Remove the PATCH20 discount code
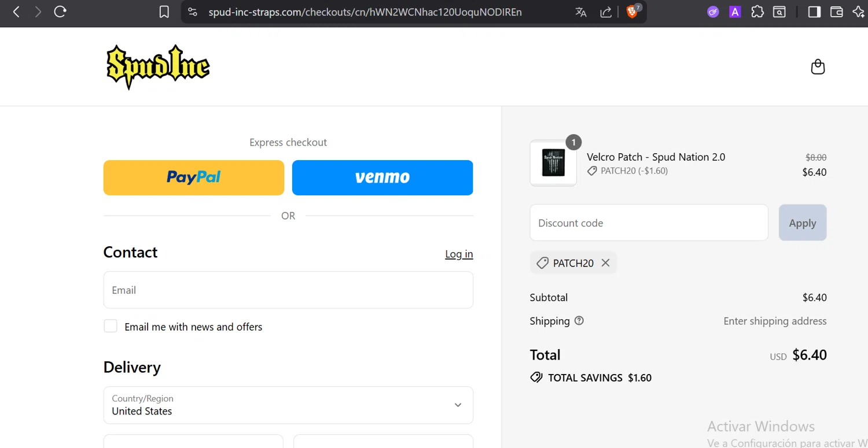This screenshot has height=448, width=868. [605, 262]
